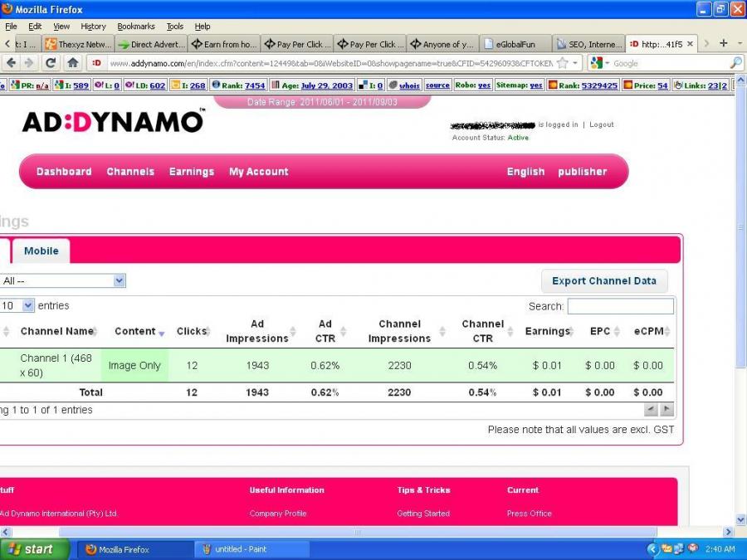Click the Google search magnifier icon
The width and height of the screenshot is (747, 560).
pos(735,63)
